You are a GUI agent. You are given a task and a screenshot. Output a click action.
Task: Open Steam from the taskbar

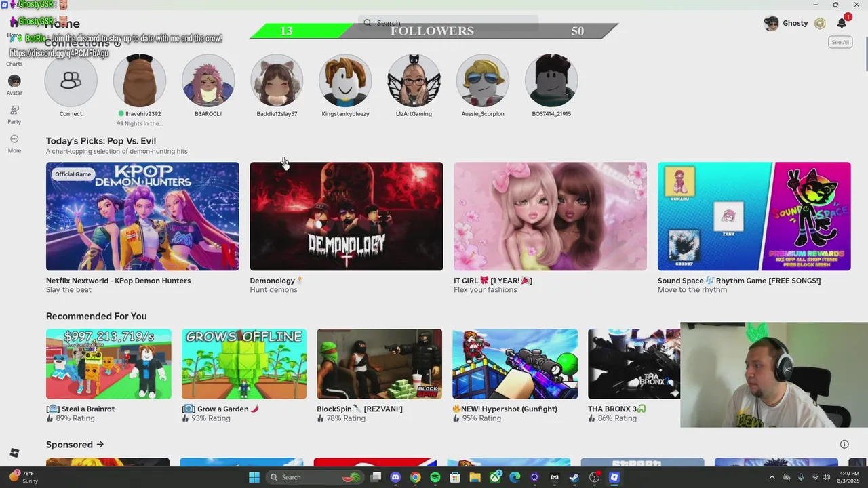tap(574, 477)
